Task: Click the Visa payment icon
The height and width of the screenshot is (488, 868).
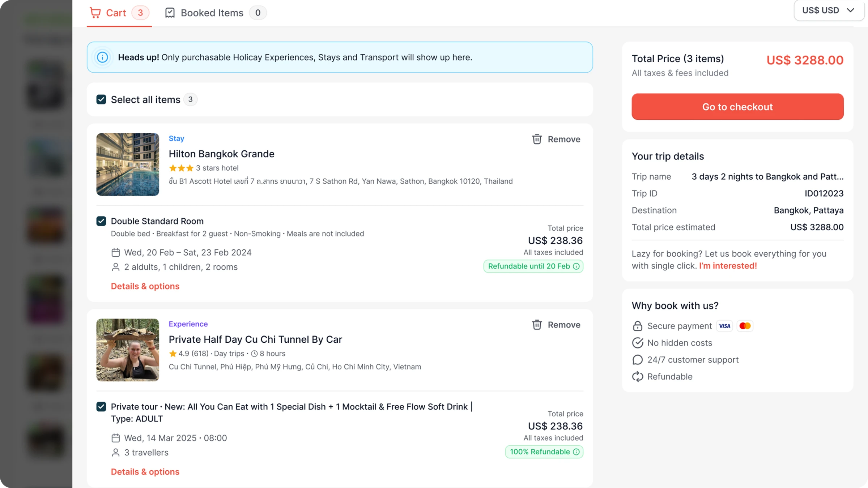Action: click(724, 326)
